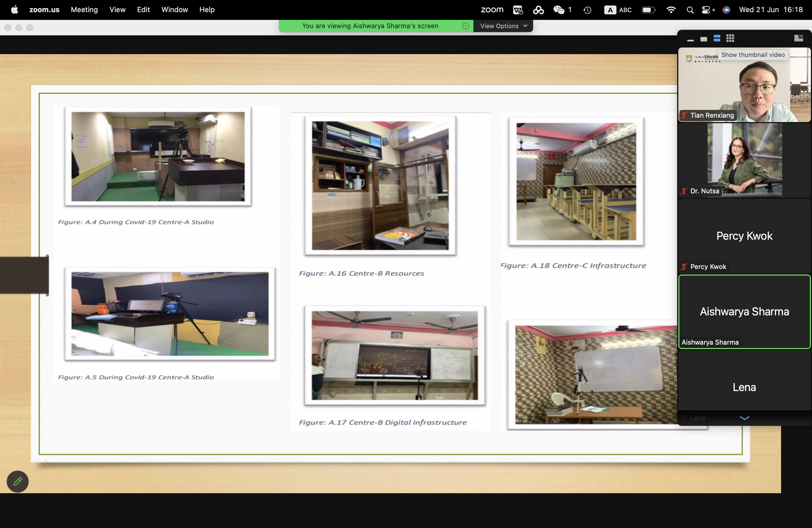Click the side-by-side mode icon in the video panel
Screen dimensions: 812x528
(798, 38)
